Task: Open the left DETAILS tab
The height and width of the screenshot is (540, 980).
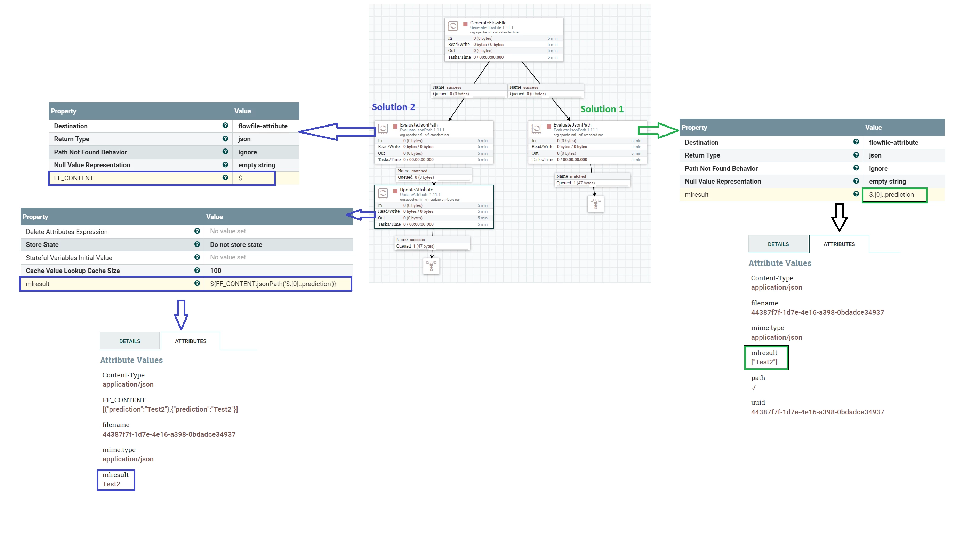Action: pyautogui.click(x=130, y=341)
